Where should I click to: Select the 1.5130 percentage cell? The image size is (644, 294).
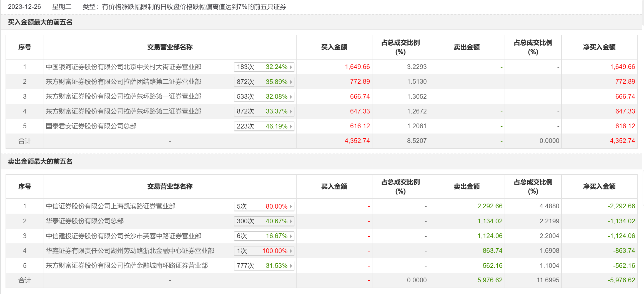tap(417, 81)
